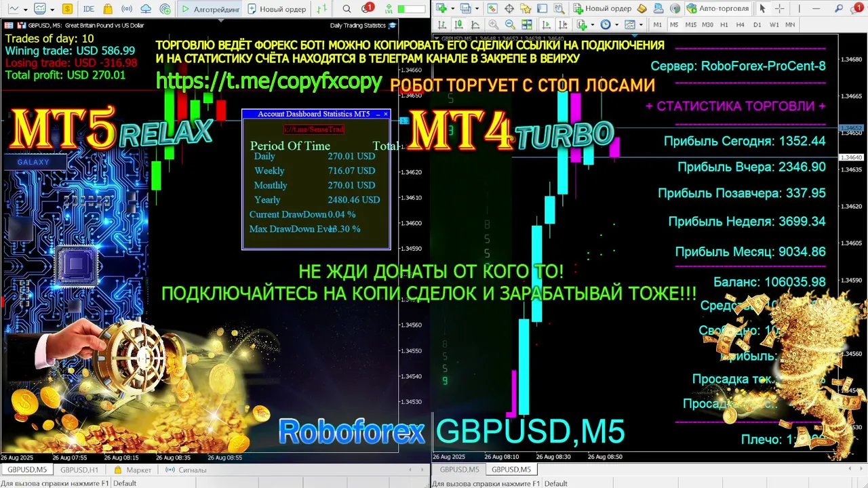Minimize the Account Dashboard Statistics MT5 panel
The width and height of the screenshot is (868, 488).
[x=378, y=114]
